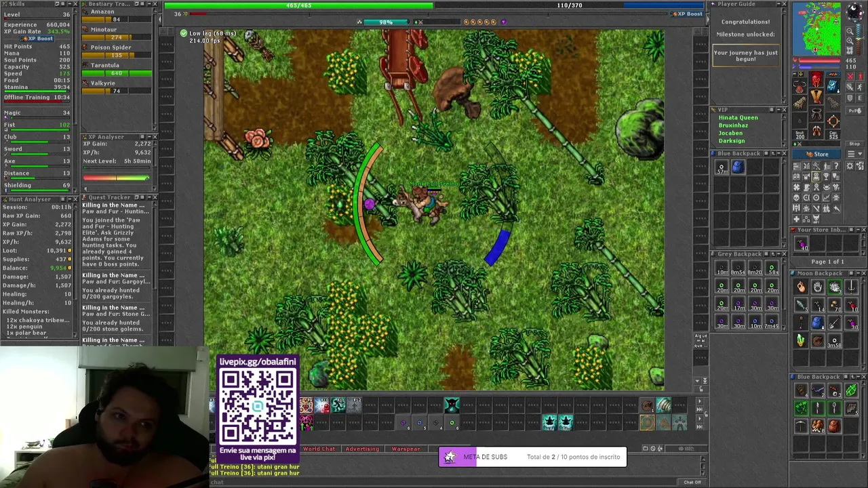Click the XP Analyser gradient gauge
Screen dimensions: 868x488
[117, 178]
